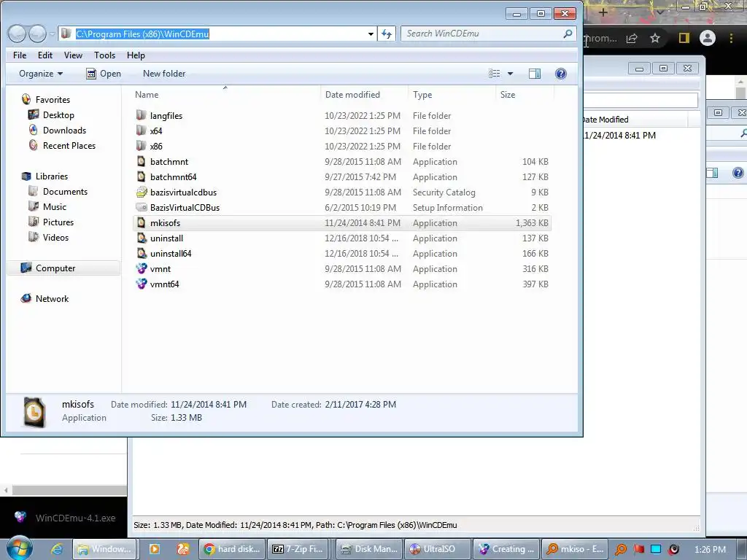This screenshot has height=560, width=747.
Task: Select Videos library
Action: pyautogui.click(x=55, y=237)
